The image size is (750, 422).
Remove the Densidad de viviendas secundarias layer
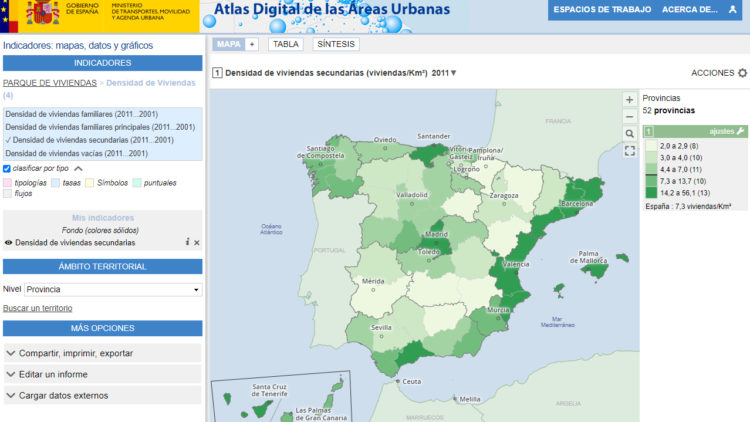click(197, 242)
